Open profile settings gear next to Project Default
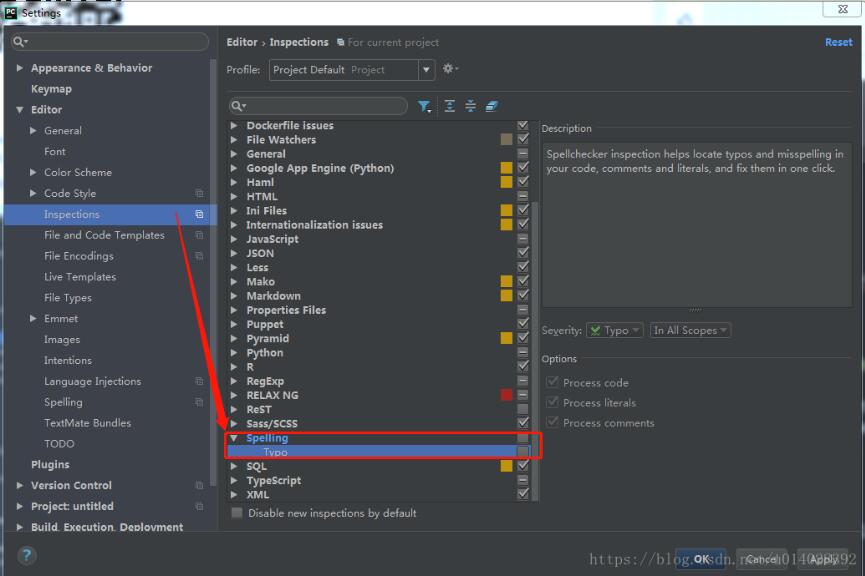865x576 pixels. pyautogui.click(x=450, y=69)
